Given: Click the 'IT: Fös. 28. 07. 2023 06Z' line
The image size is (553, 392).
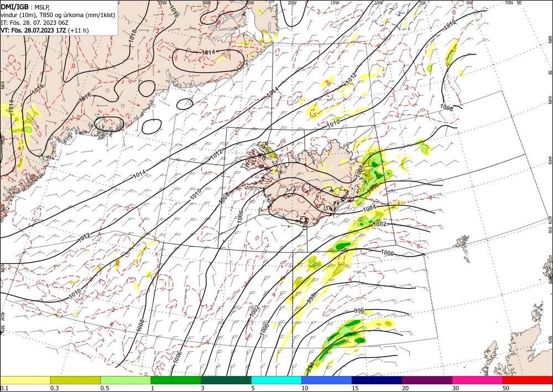Looking at the screenshot, I should (34, 23).
